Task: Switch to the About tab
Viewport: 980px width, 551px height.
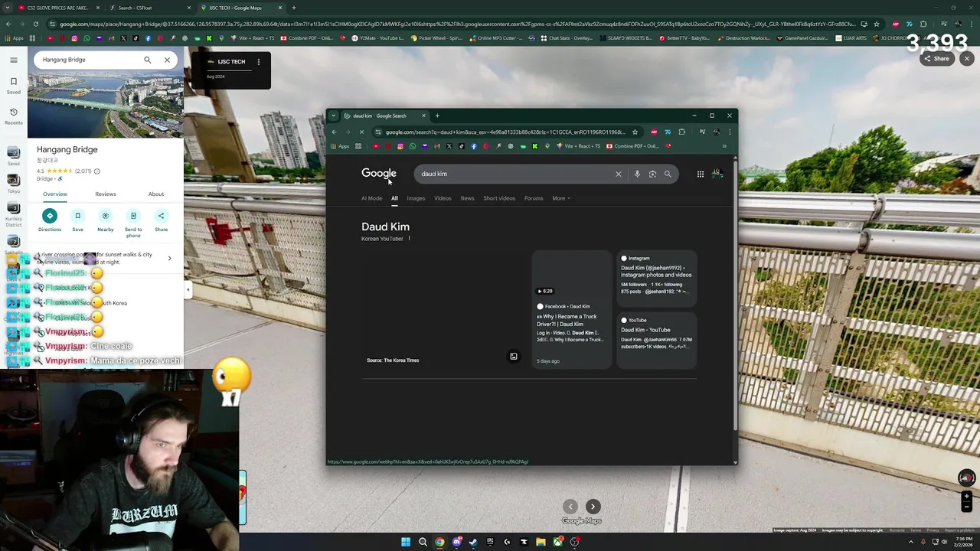Action: (x=156, y=194)
